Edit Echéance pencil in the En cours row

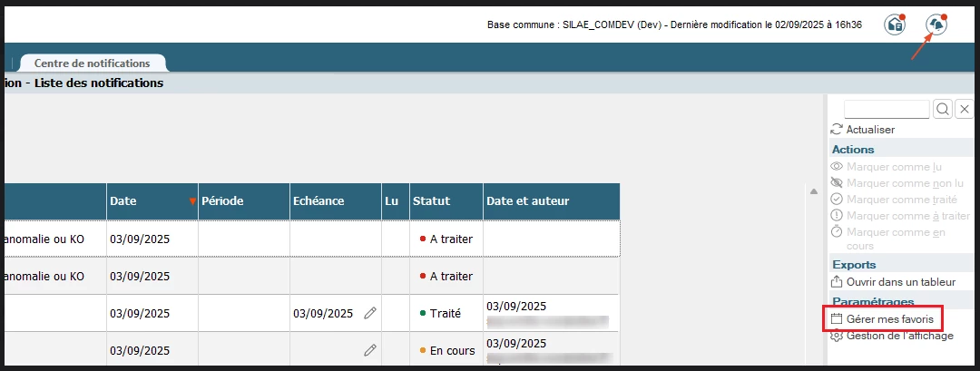(370, 350)
